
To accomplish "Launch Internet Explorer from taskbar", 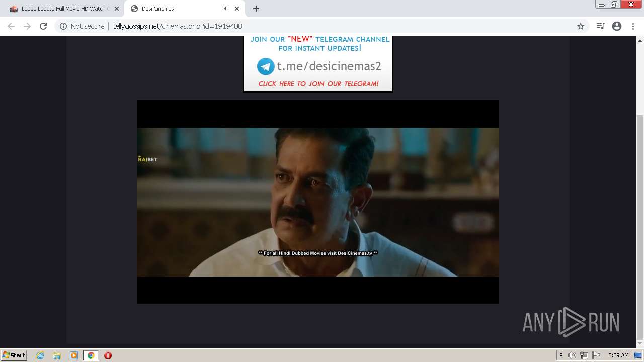I will coord(40,355).
